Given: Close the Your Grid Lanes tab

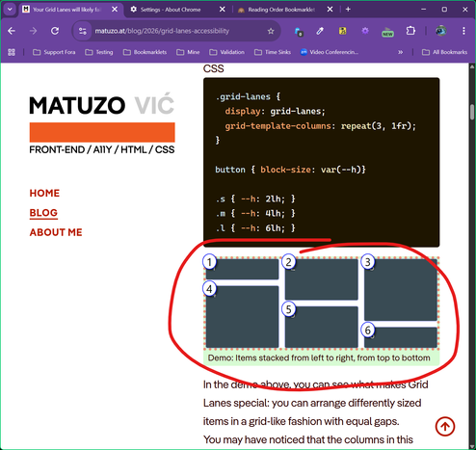Looking at the screenshot, I should point(115,10).
